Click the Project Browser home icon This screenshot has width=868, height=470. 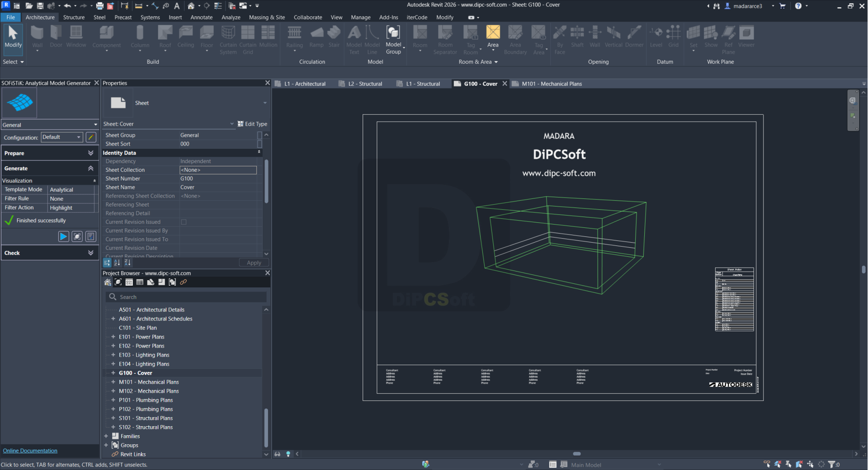(108, 282)
